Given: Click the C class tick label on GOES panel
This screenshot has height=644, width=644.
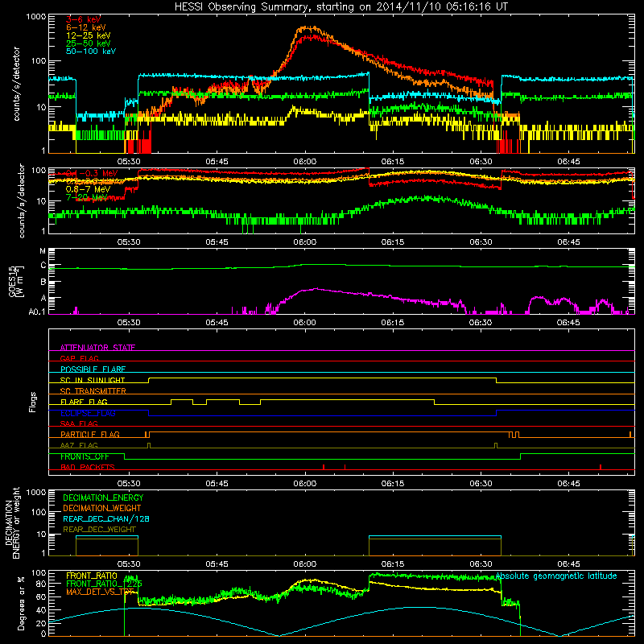Looking at the screenshot, I should [x=43, y=266].
